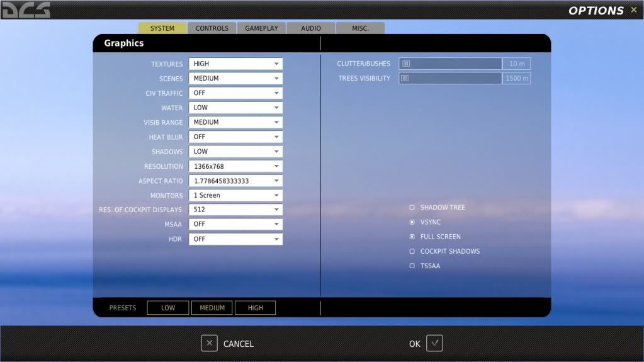Click the DCS logo in top-left corner

(26, 9)
